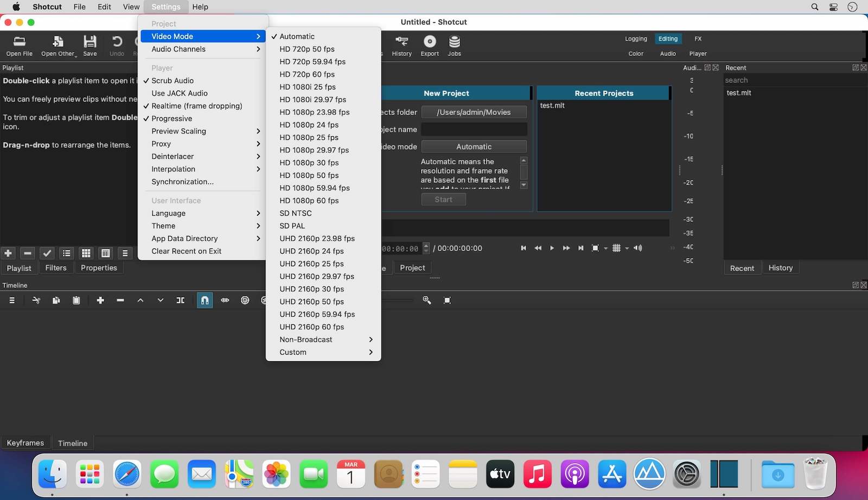Click the timeline Overwrite down arrow icon

coord(161,300)
